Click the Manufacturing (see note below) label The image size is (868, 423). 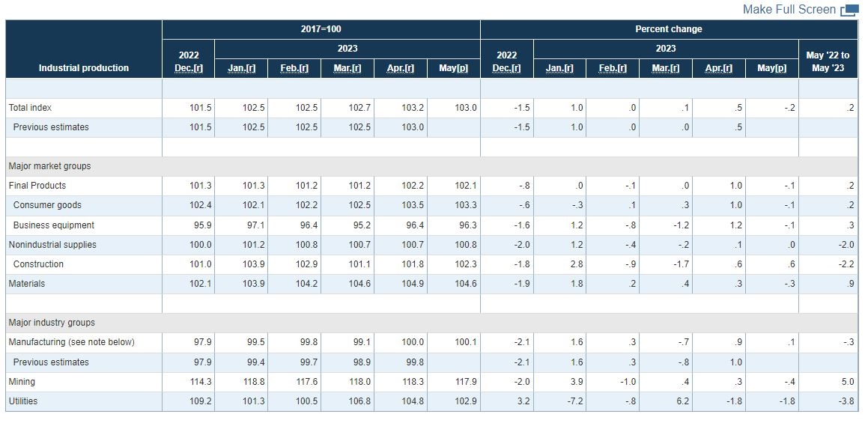click(71, 342)
